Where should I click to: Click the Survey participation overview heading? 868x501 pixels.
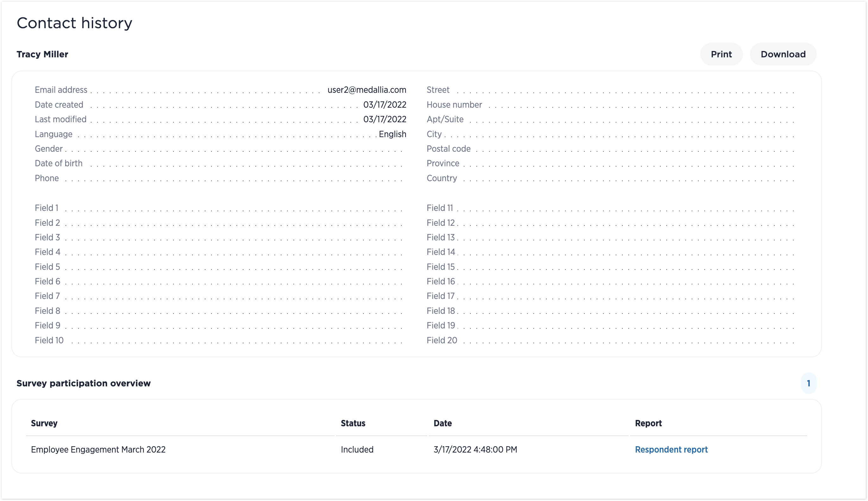(84, 383)
